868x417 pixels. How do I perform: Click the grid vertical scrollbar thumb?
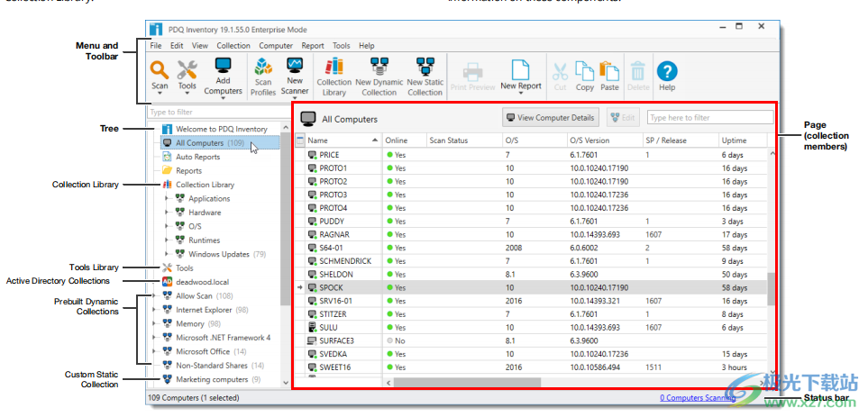tap(772, 289)
